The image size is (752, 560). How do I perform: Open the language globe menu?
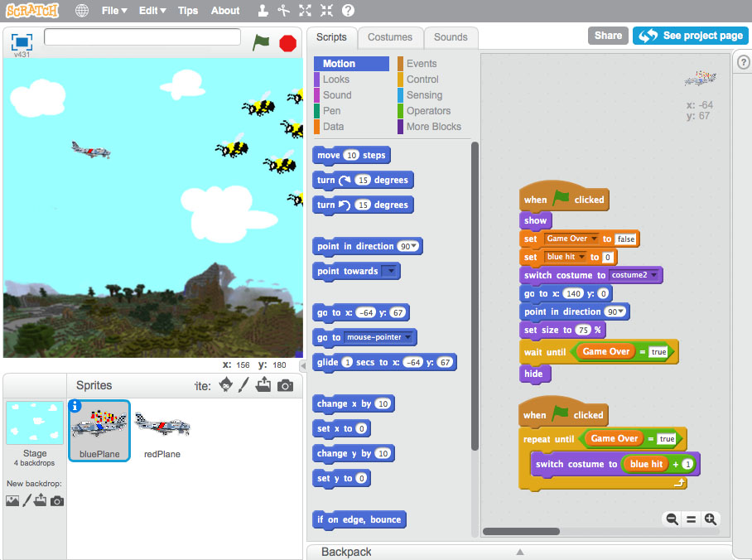click(x=82, y=11)
